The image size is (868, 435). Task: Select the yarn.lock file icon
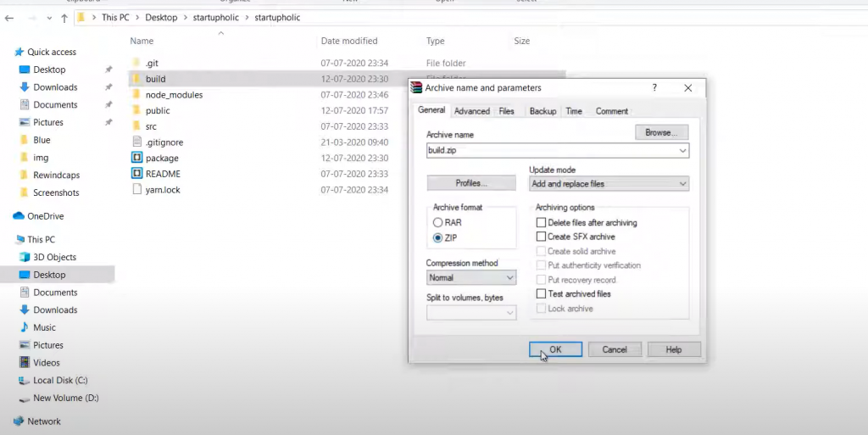tap(138, 190)
